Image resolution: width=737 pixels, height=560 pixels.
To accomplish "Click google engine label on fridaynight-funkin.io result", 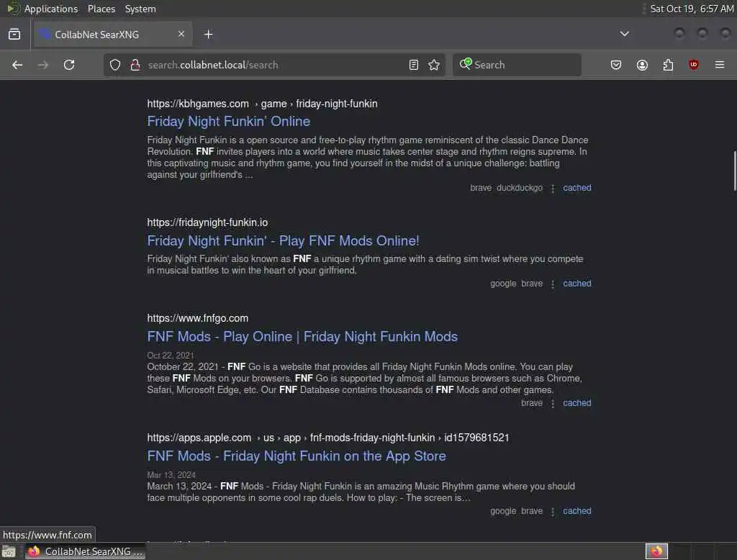I will (x=503, y=284).
